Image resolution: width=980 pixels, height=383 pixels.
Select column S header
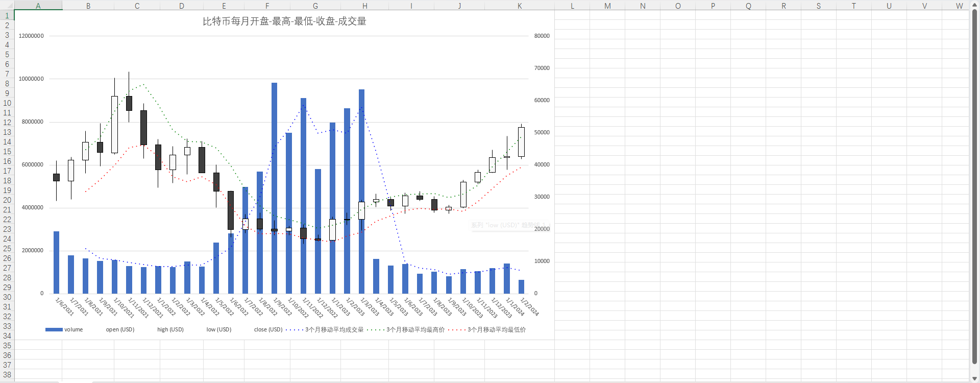point(819,6)
